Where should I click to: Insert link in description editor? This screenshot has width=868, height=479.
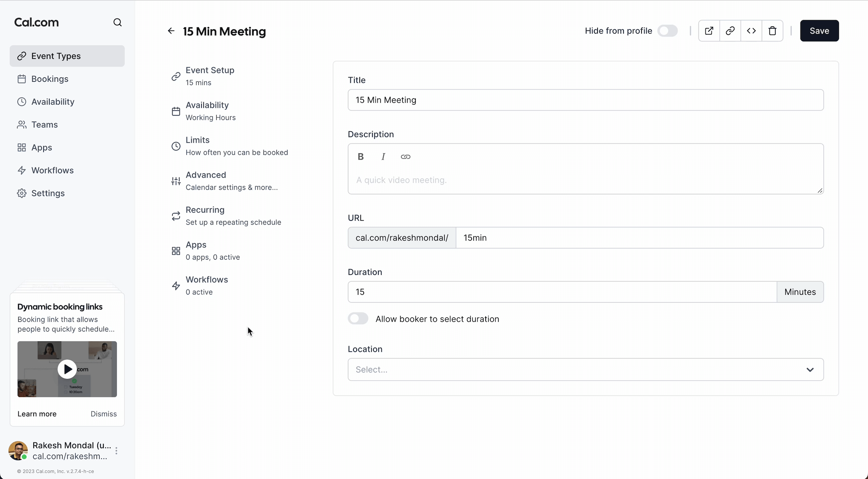tap(405, 157)
